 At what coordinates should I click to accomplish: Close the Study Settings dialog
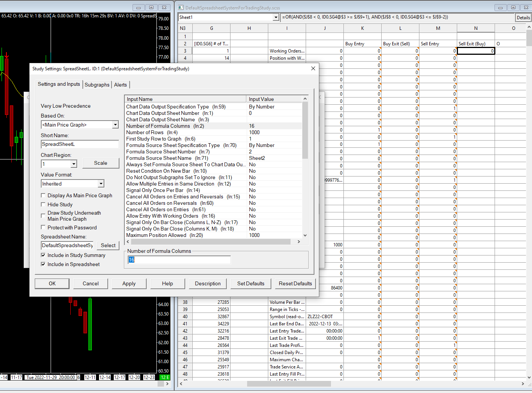[313, 68]
